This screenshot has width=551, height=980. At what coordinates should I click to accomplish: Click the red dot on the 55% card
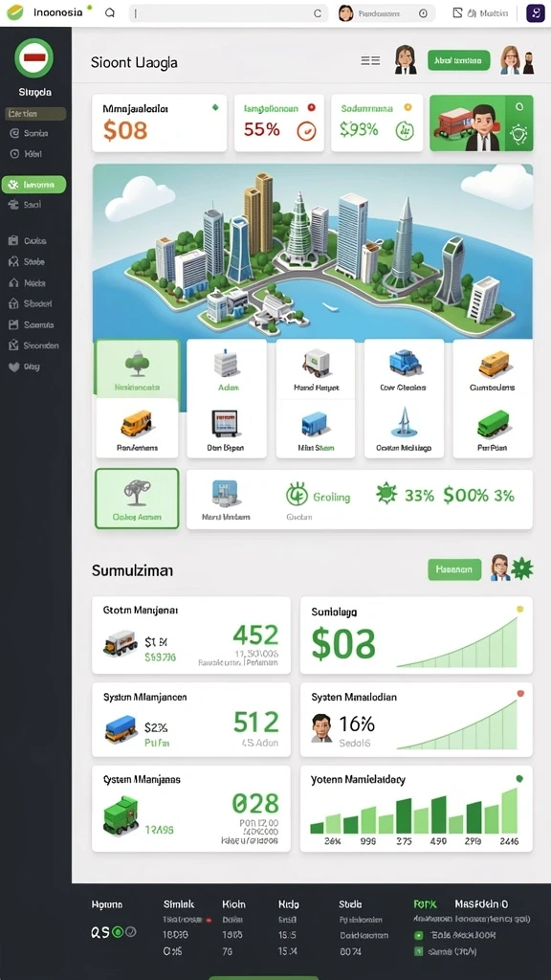click(x=312, y=107)
